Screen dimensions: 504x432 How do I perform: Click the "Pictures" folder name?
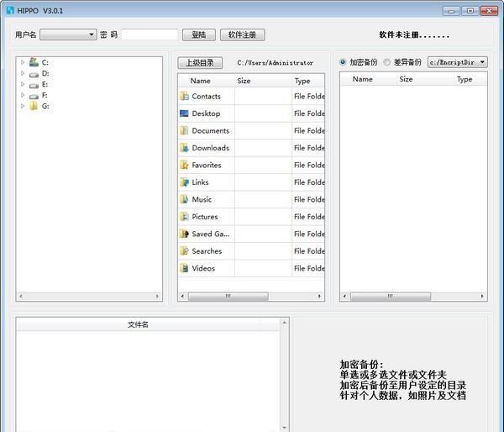[x=205, y=217]
